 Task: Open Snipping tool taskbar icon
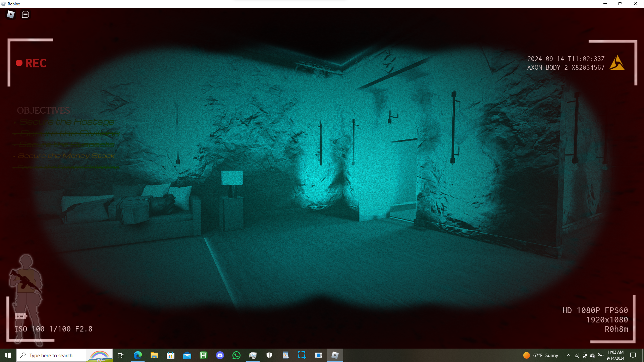pos(302,355)
